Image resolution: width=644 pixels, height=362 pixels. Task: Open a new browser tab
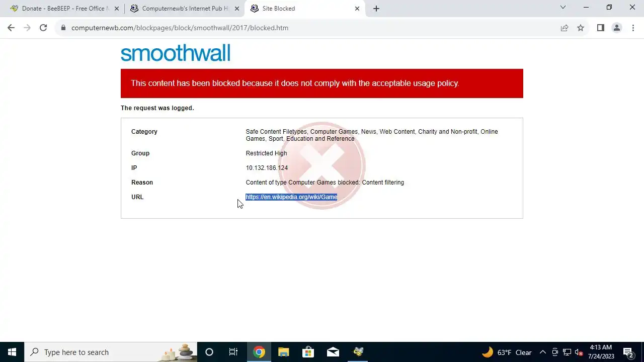[x=376, y=9]
